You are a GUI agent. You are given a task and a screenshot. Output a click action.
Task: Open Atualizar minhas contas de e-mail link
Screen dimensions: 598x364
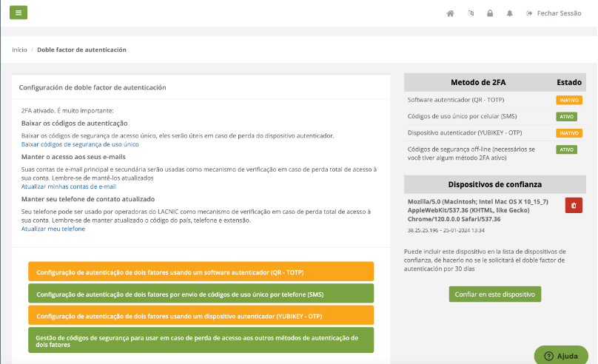pyautogui.click(x=68, y=186)
